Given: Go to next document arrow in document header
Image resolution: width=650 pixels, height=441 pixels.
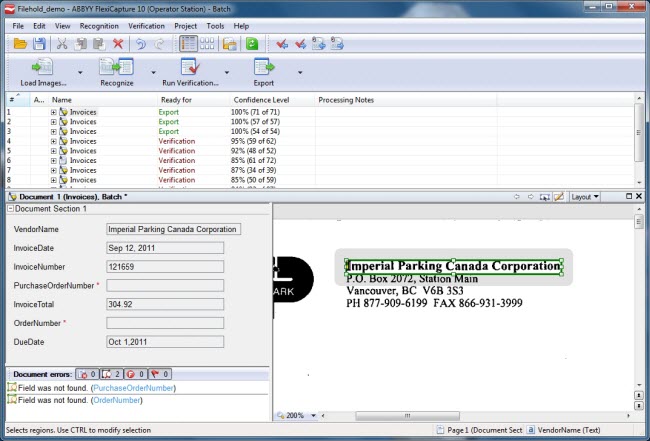Looking at the screenshot, I should click(x=531, y=197).
